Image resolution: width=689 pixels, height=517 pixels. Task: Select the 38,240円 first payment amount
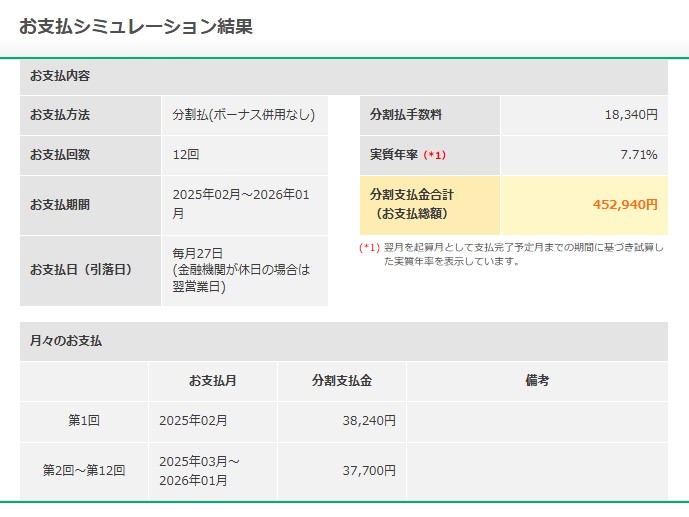369,421
